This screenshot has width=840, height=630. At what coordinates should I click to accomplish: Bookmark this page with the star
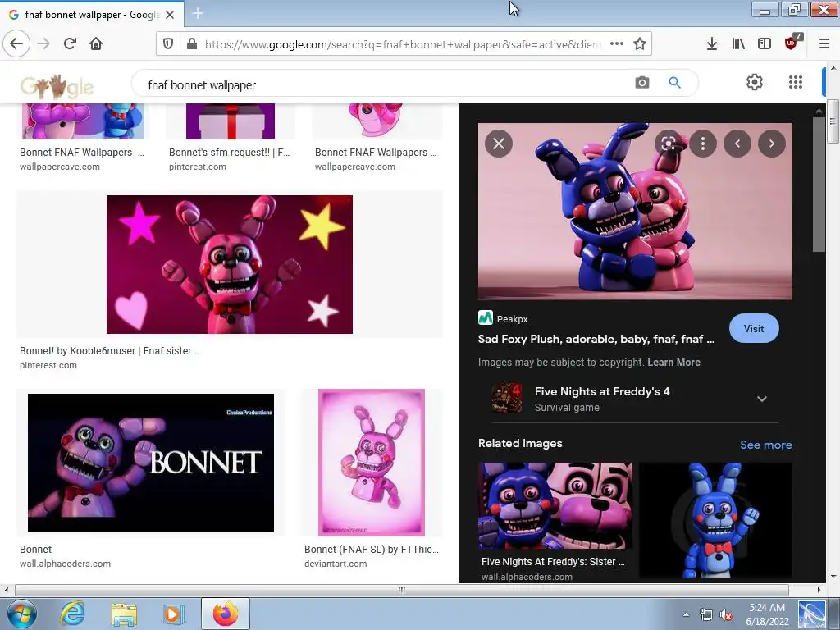(x=640, y=44)
